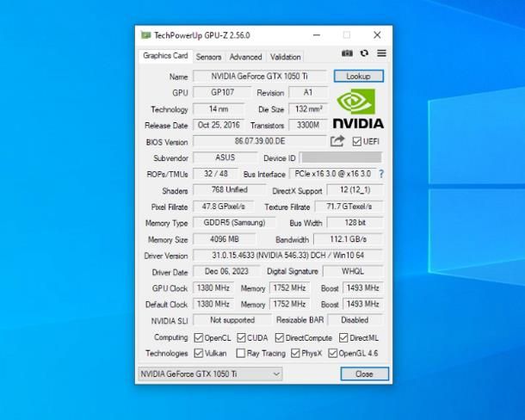The width and height of the screenshot is (525, 420).
Task: Click the GPU Clock 1380 MHz field
Action: click(x=213, y=288)
